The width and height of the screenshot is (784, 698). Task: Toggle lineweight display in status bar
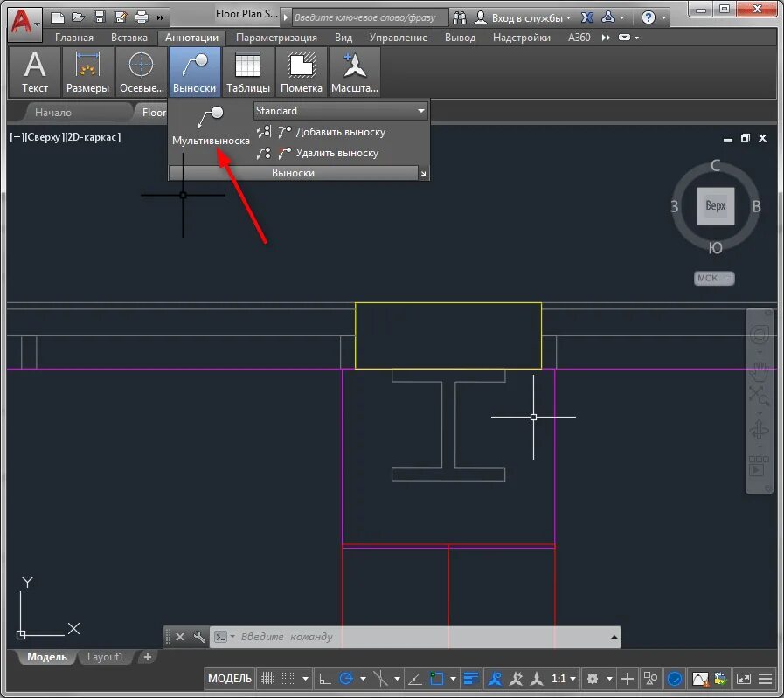click(471, 679)
